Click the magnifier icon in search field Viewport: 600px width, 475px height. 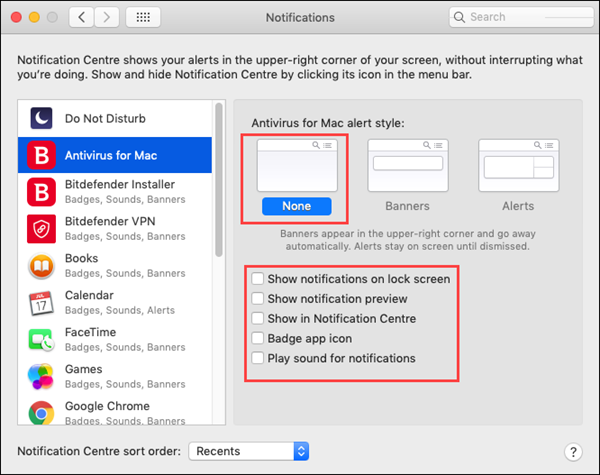459,17
